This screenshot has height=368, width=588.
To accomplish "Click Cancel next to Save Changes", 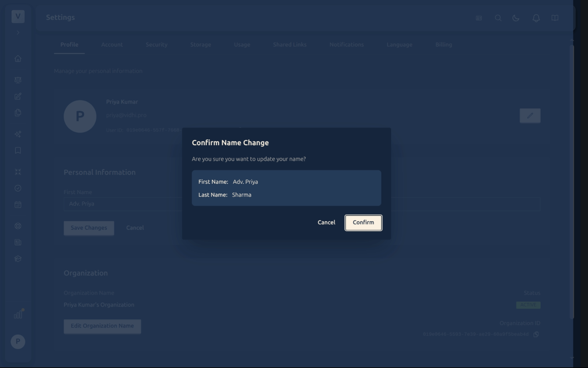I will (135, 228).
